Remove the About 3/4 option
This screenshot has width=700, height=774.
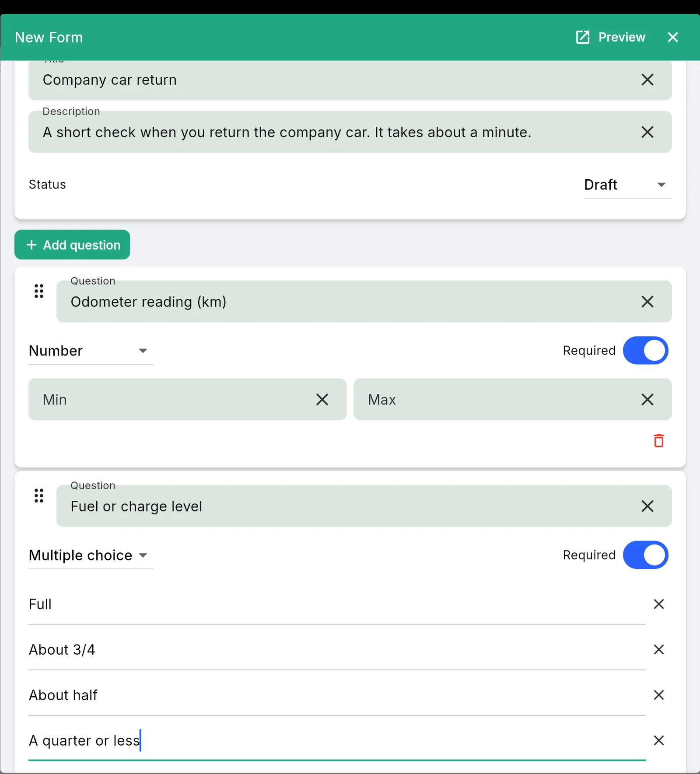[659, 650]
